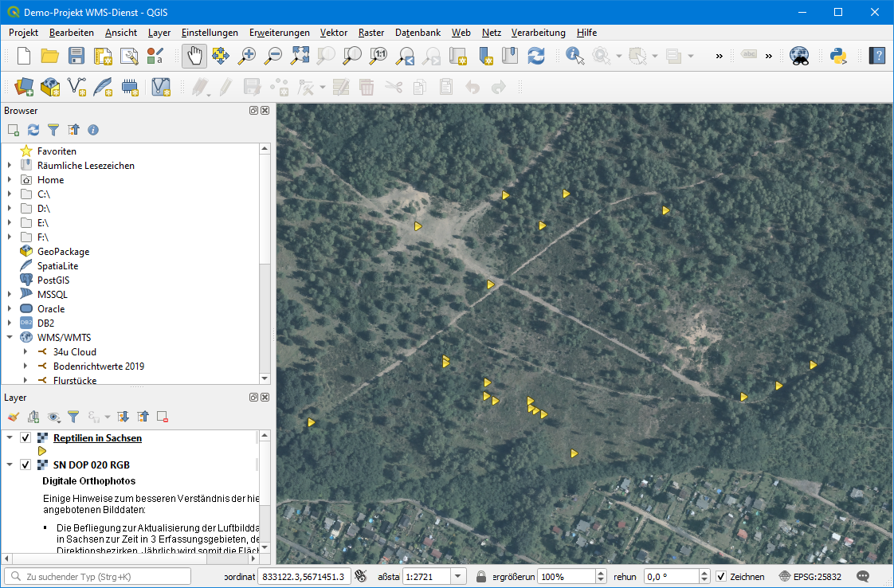Viewport: 894px width, 588px height.
Task: Expand the Bodenrichtwerte 2019 WMS entry
Action: click(x=25, y=367)
